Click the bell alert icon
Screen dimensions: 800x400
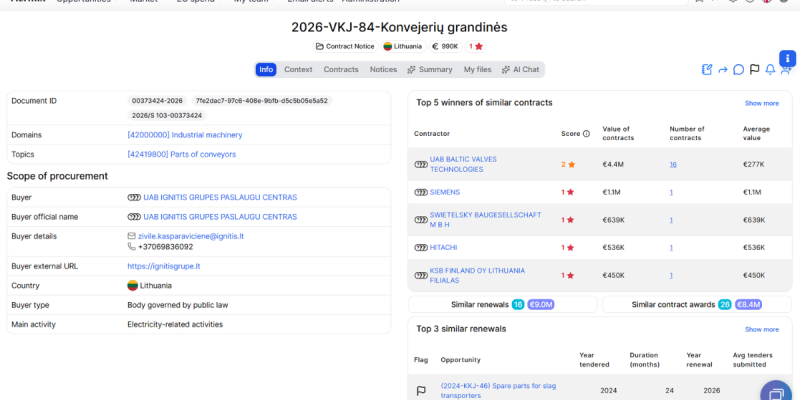770,69
